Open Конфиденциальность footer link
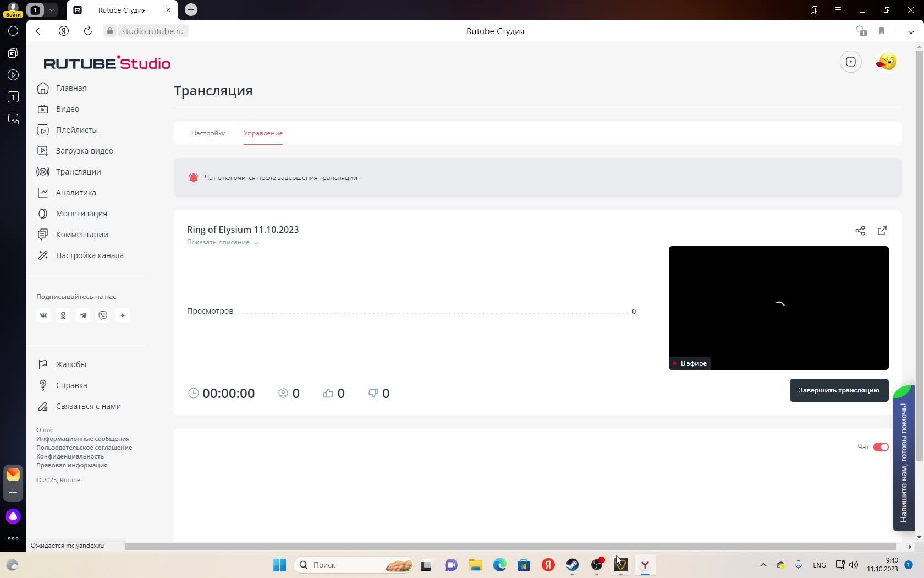This screenshot has height=578, width=924. 70,456
